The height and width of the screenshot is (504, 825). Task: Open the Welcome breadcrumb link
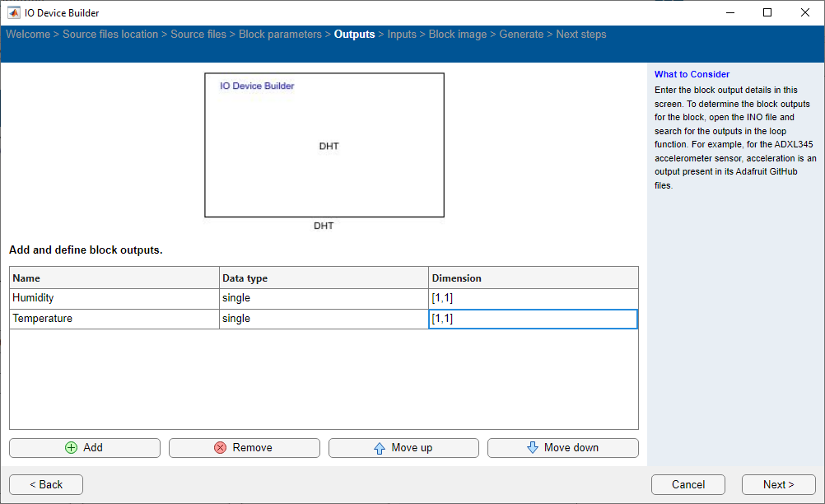[27, 34]
